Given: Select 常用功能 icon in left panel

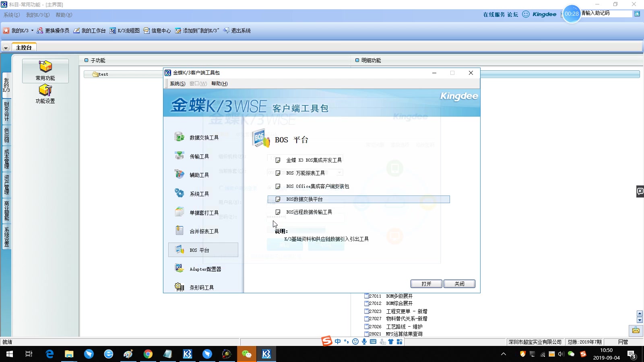Looking at the screenshot, I should (45, 70).
